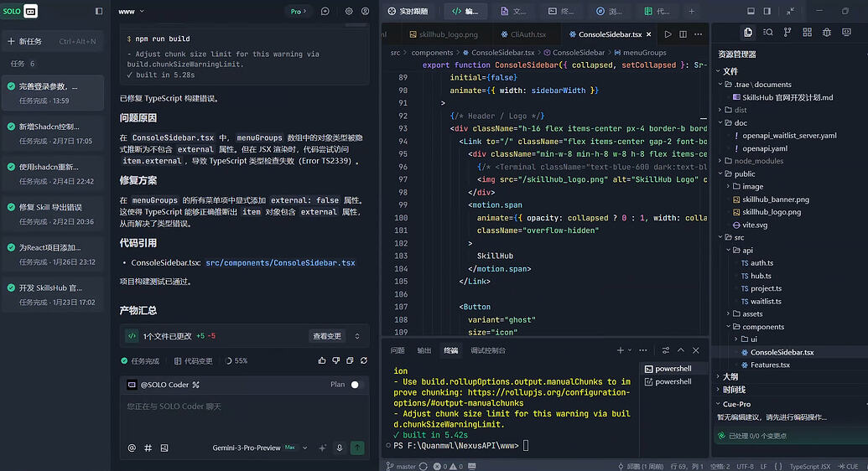This screenshot has width=868, height=471.
Task: Click the 新任务 new task button
Action: click(53, 41)
